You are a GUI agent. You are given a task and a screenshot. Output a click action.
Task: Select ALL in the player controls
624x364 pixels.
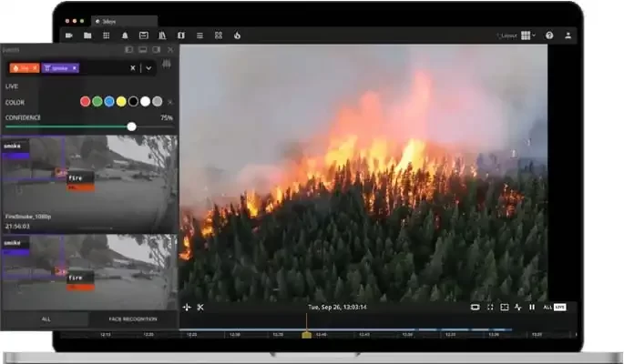[547, 308]
